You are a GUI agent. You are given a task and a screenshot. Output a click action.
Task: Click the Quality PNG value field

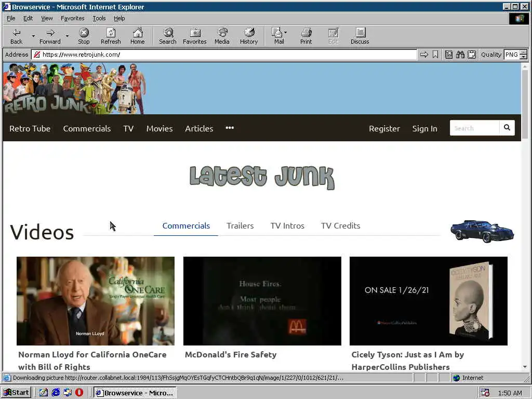pos(512,54)
